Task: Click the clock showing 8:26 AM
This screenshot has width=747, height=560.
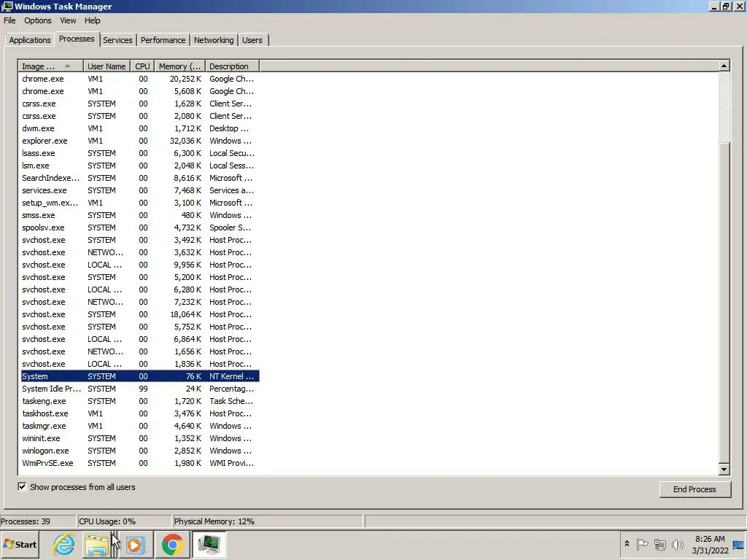Action: tap(710, 539)
